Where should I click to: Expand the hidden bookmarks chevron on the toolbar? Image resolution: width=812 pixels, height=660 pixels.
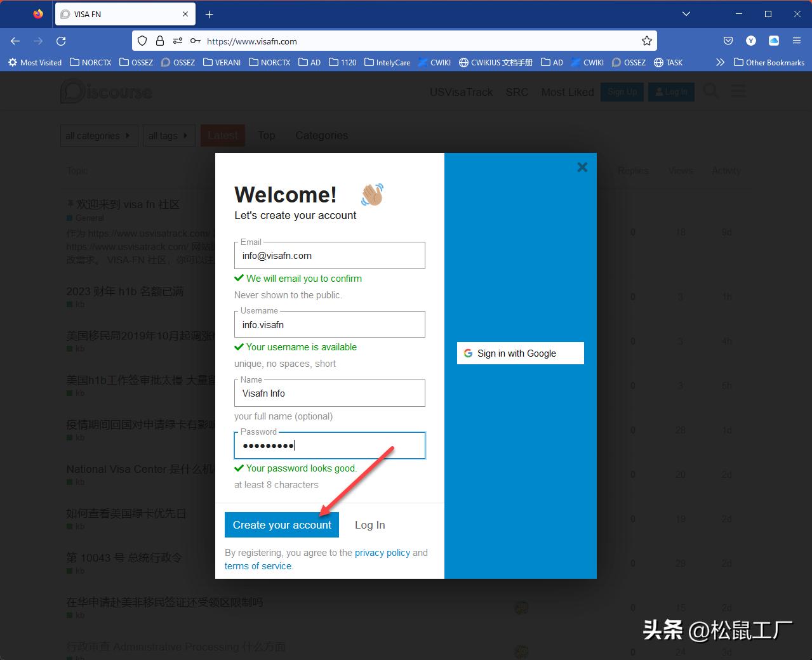click(719, 62)
